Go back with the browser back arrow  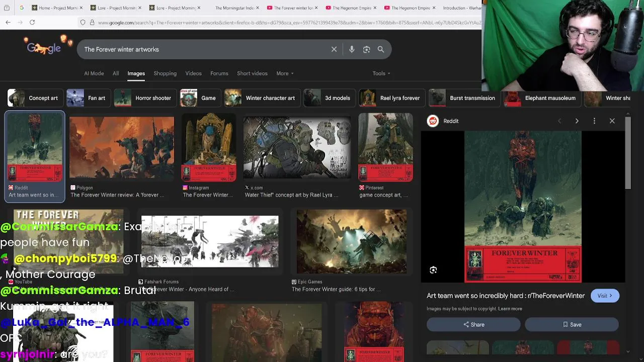click(x=8, y=22)
